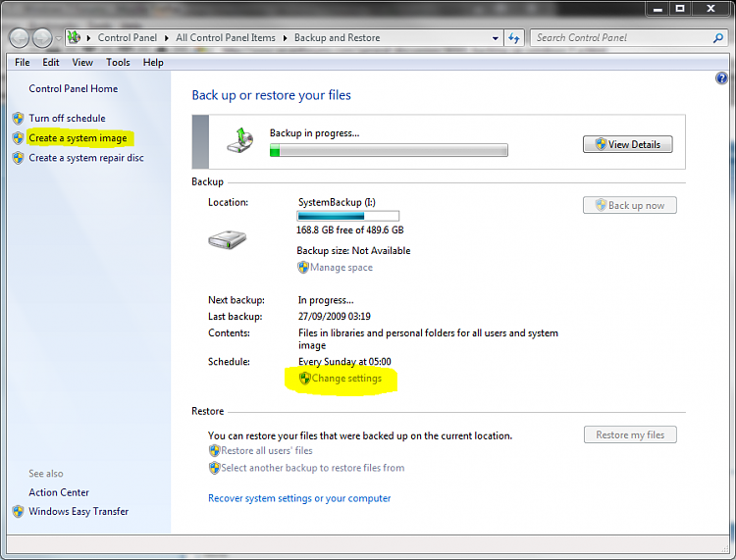This screenshot has height=560, width=736.
Task: Close the Backup and Restore window
Action: [710, 9]
